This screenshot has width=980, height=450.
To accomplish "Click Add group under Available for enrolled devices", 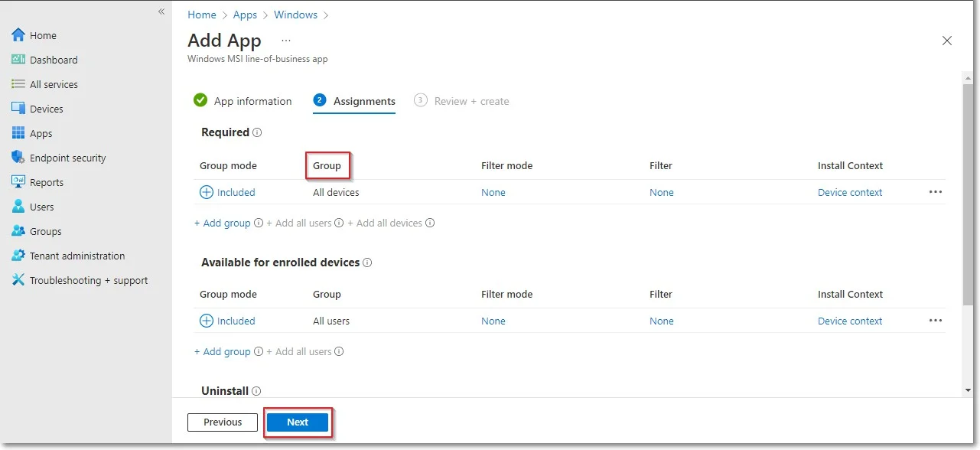I will (x=223, y=352).
